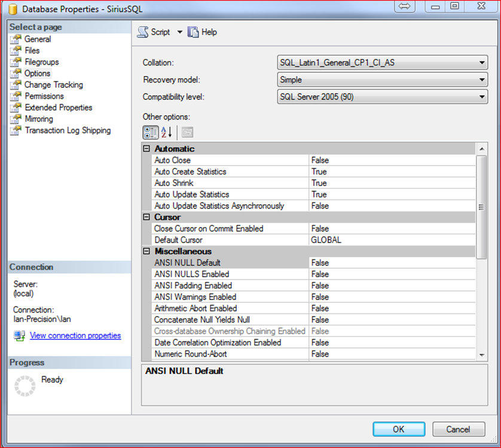Screen dimensions: 501x448
Task: Select the Auto Shrink value cell
Action: coord(392,183)
